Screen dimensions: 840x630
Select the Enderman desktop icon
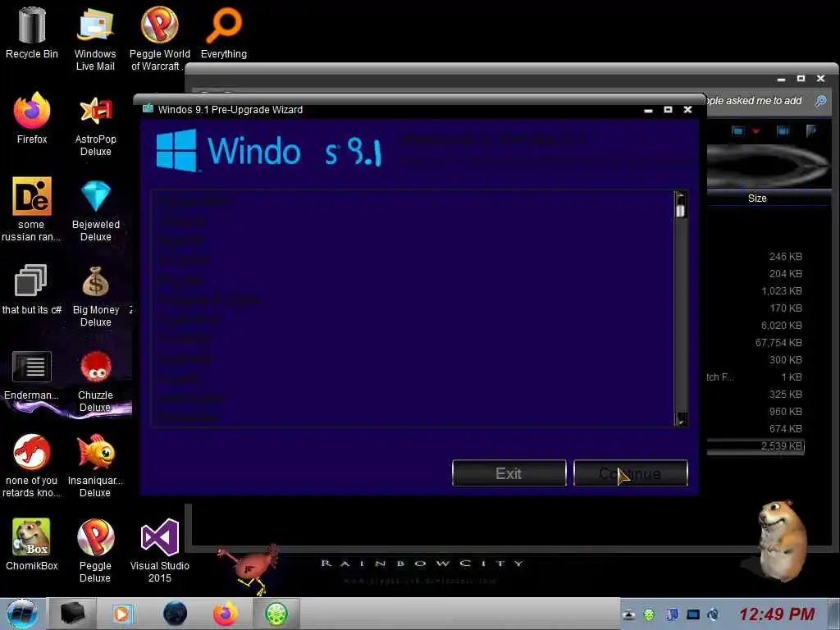[32, 375]
